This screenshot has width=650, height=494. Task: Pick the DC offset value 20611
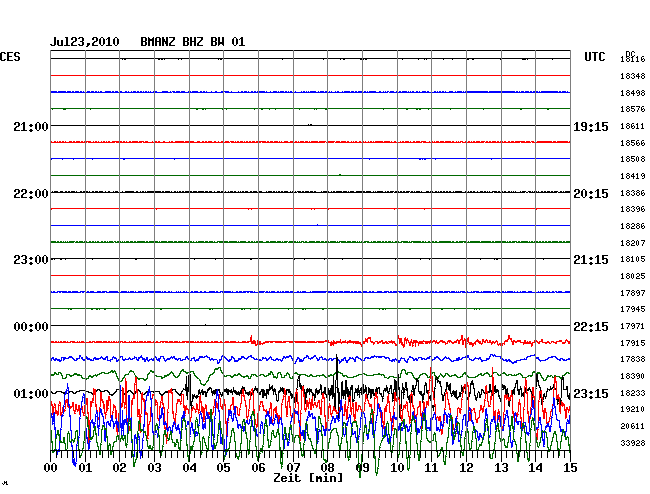(633, 426)
